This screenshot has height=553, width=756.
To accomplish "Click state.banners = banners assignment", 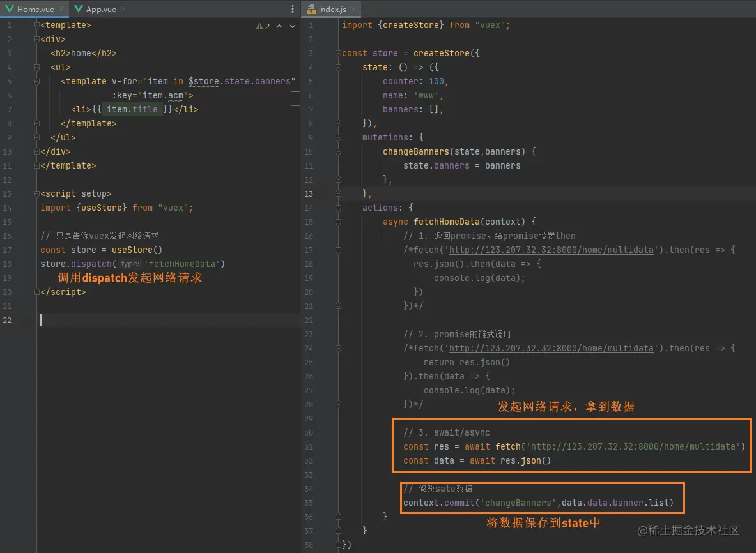I will coord(462,165).
